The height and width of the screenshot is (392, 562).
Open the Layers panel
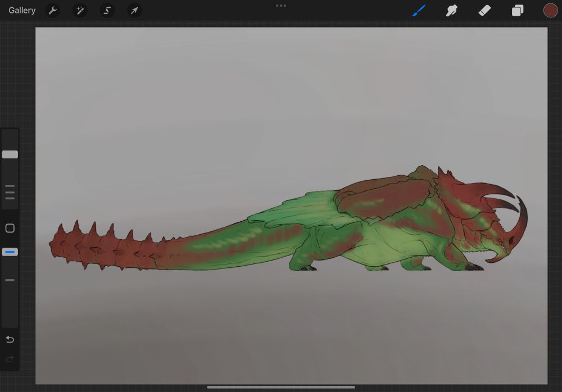[x=518, y=11]
